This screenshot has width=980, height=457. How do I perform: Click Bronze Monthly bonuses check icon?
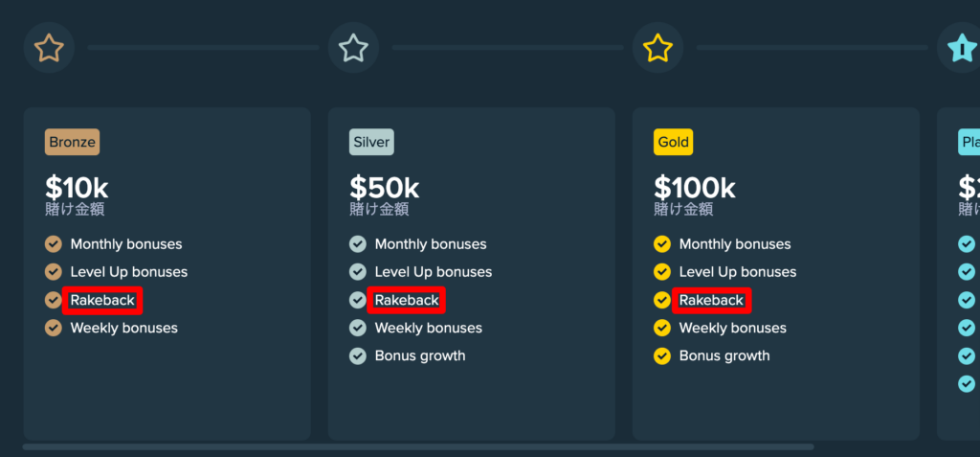pyautogui.click(x=54, y=244)
